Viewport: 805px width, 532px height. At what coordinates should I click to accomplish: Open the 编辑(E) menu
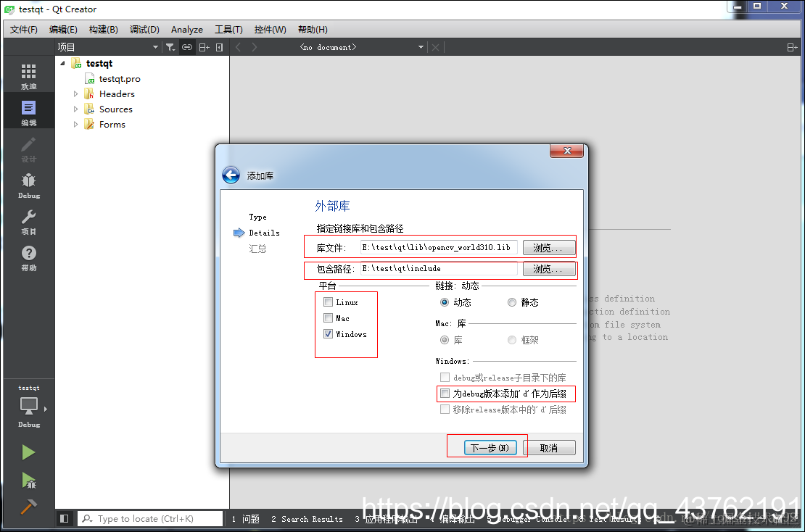point(63,29)
